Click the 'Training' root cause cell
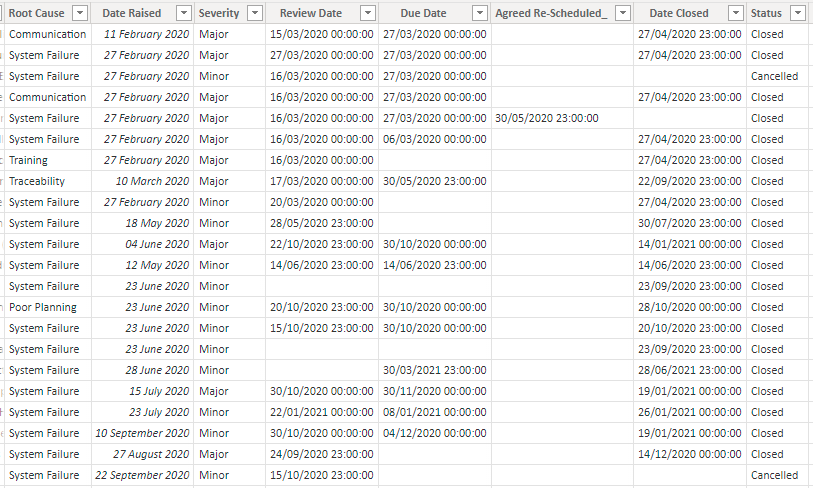The width and height of the screenshot is (813, 488). (48, 160)
